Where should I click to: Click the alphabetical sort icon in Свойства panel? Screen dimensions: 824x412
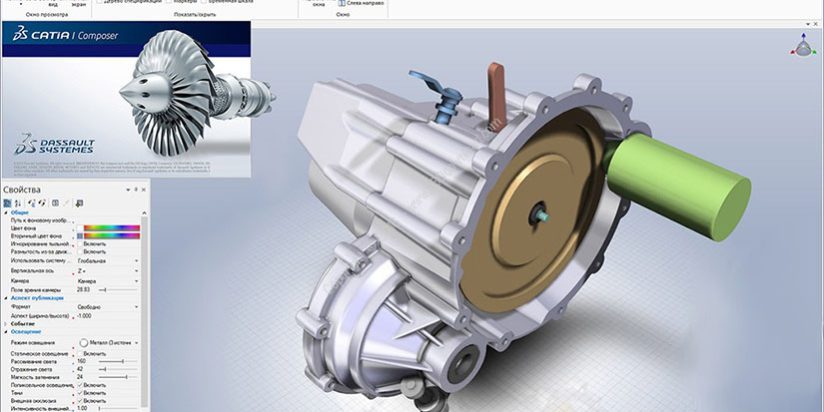19,202
